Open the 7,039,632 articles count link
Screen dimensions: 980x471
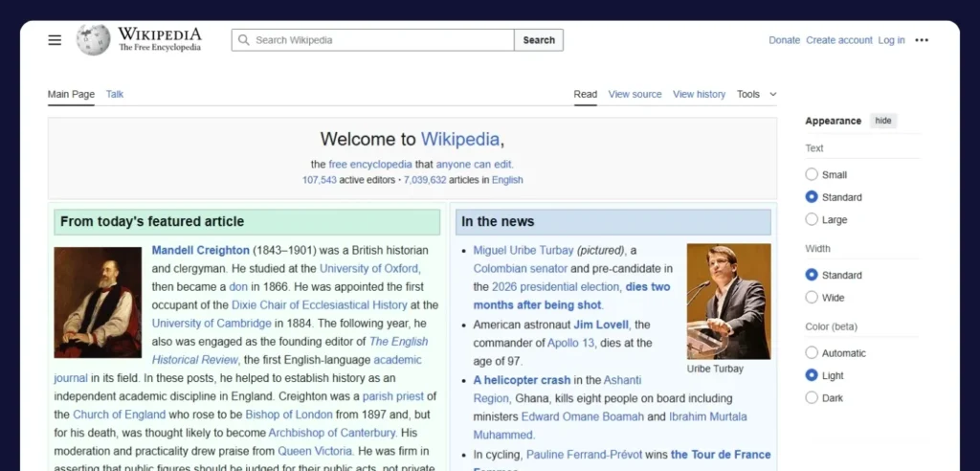click(425, 180)
